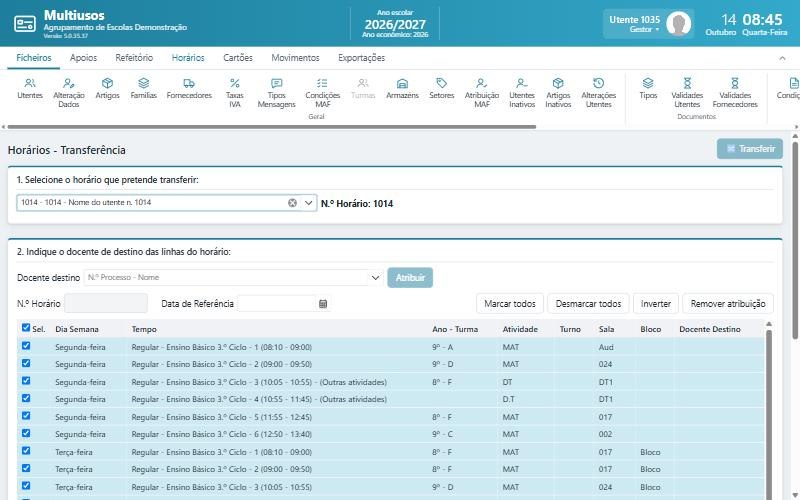
Task: Focus the N.º Horário input field
Action: [106, 304]
